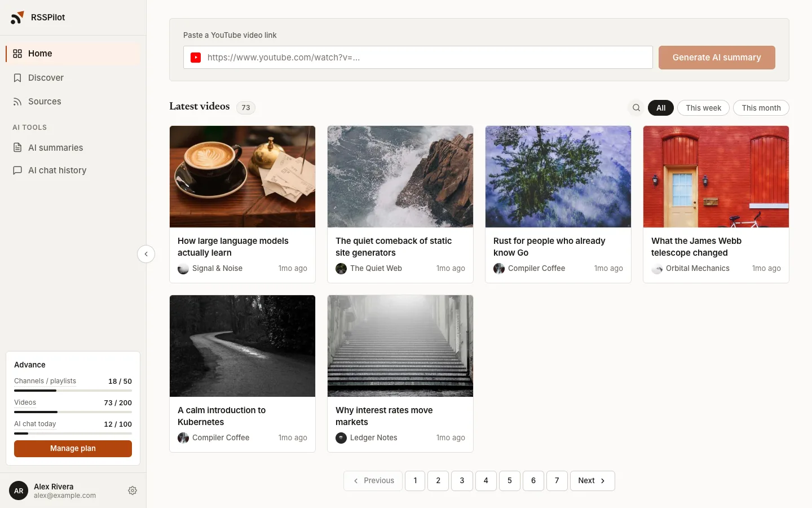Click the Advance plan label
The width and height of the screenshot is (812, 508).
30,365
